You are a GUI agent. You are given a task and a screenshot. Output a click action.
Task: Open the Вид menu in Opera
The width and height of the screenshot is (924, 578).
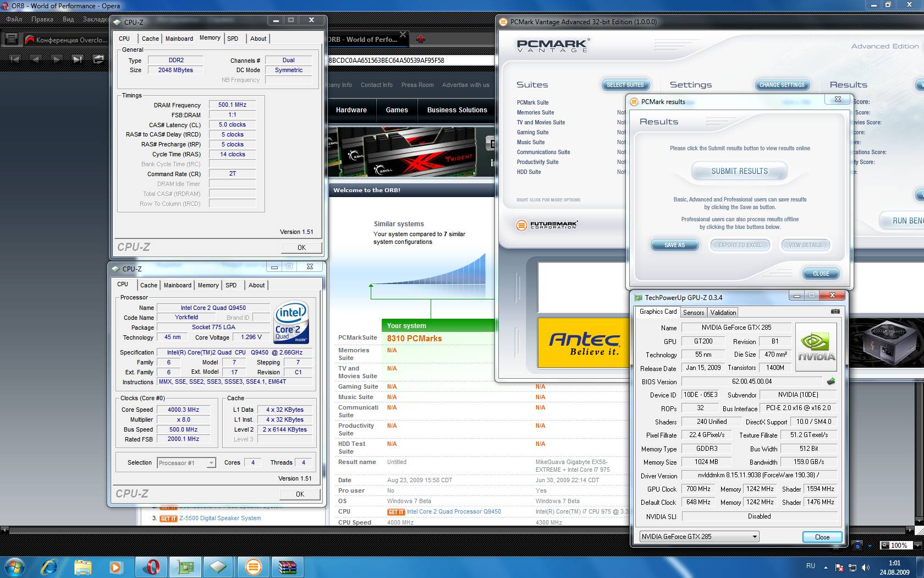point(68,19)
